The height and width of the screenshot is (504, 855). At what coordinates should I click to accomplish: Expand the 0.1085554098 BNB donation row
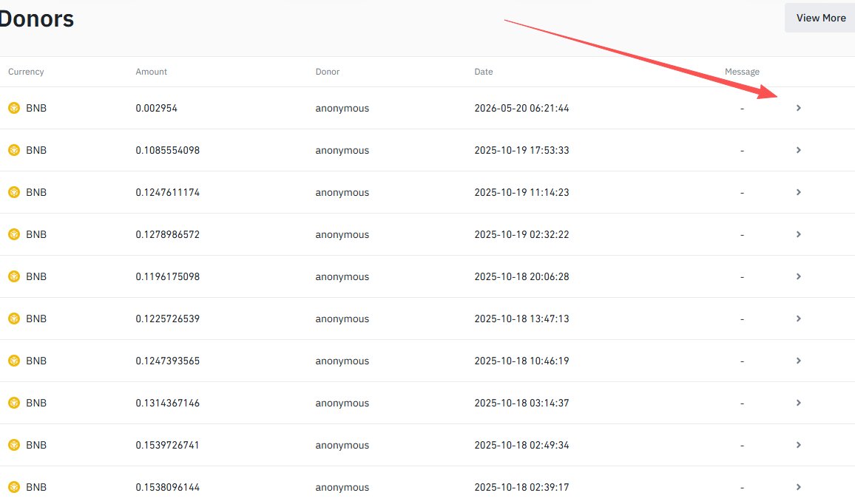(798, 150)
